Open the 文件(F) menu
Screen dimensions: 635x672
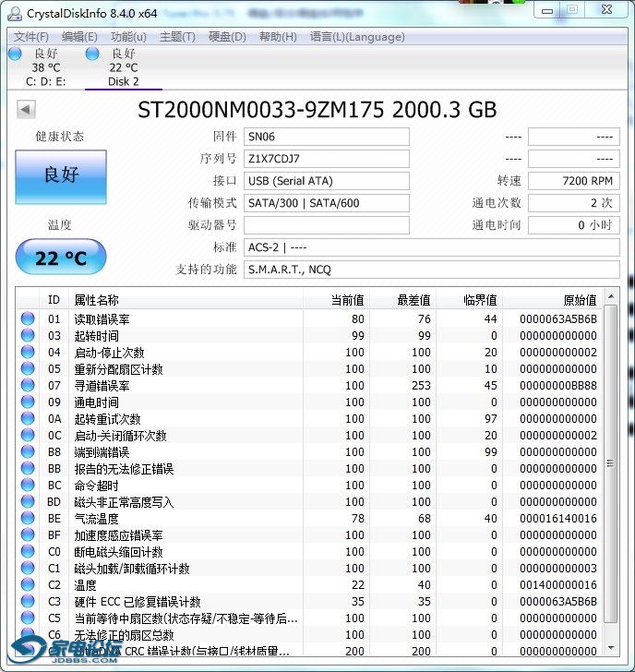pyautogui.click(x=31, y=37)
